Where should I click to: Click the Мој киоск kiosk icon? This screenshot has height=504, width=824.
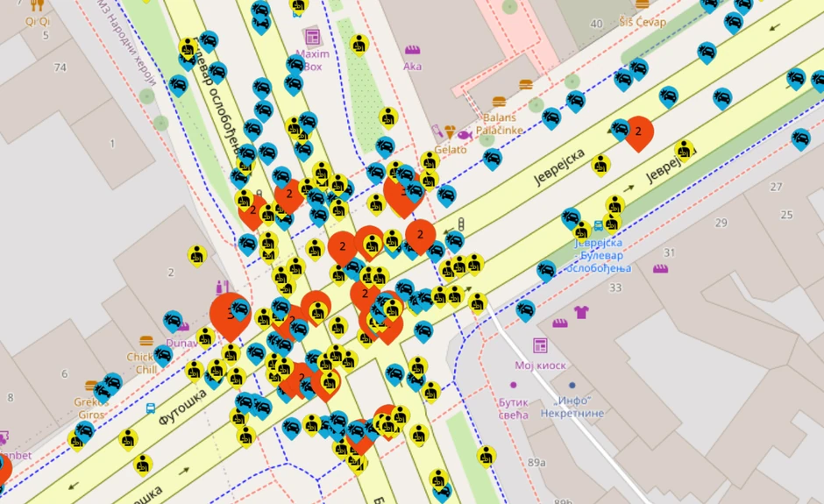(x=540, y=345)
